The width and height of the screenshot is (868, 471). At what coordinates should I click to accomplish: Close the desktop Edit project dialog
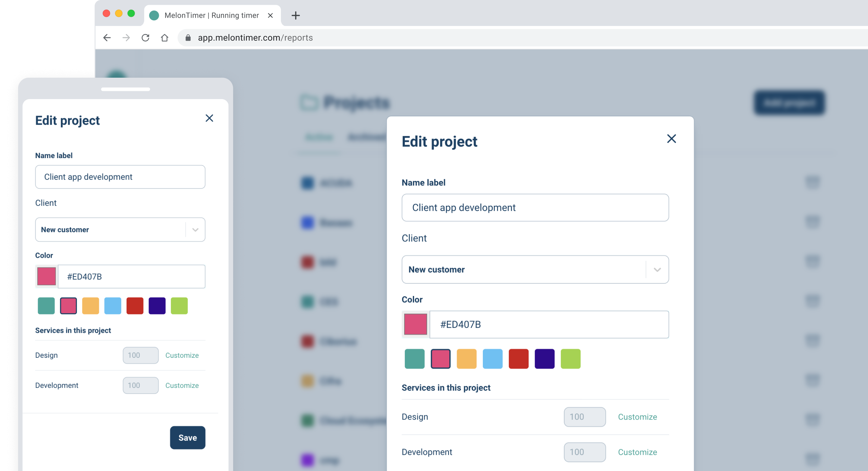pyautogui.click(x=671, y=139)
